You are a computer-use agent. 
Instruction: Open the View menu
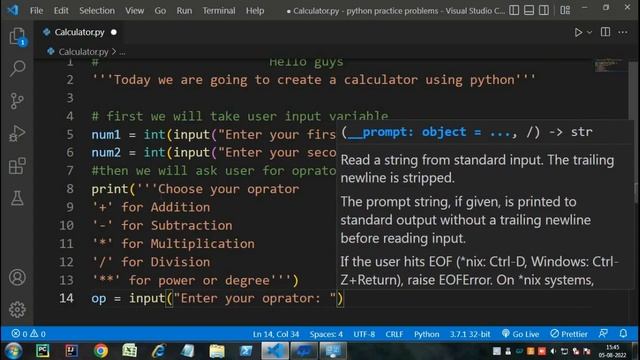tap(134, 10)
